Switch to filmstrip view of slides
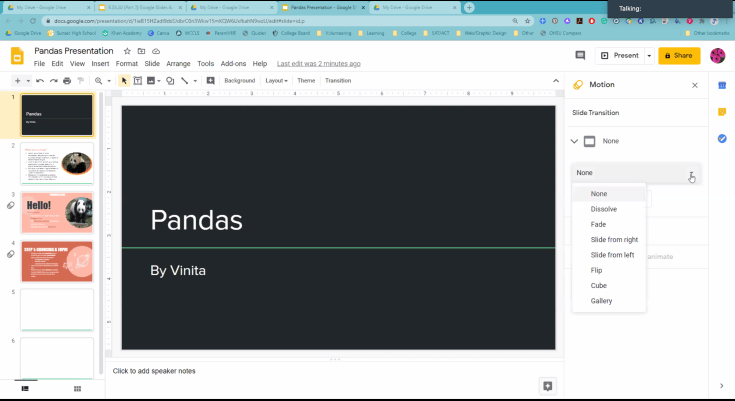This screenshot has height=401, width=735. click(24, 388)
